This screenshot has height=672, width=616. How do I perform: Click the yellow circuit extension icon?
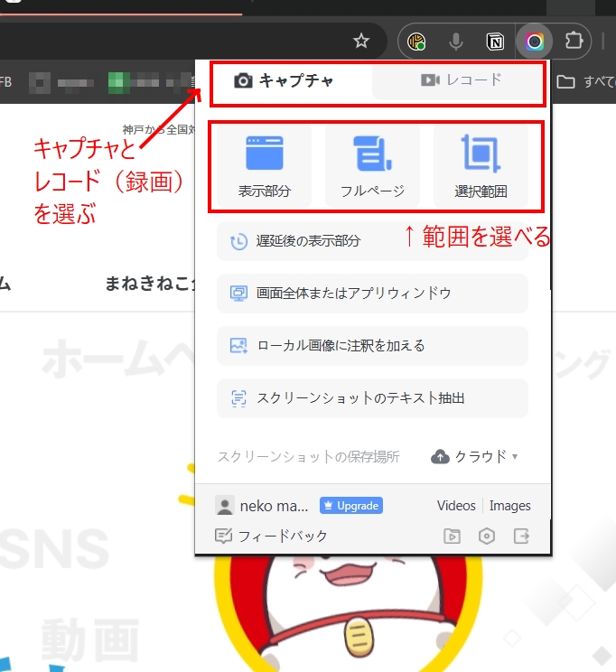416,42
